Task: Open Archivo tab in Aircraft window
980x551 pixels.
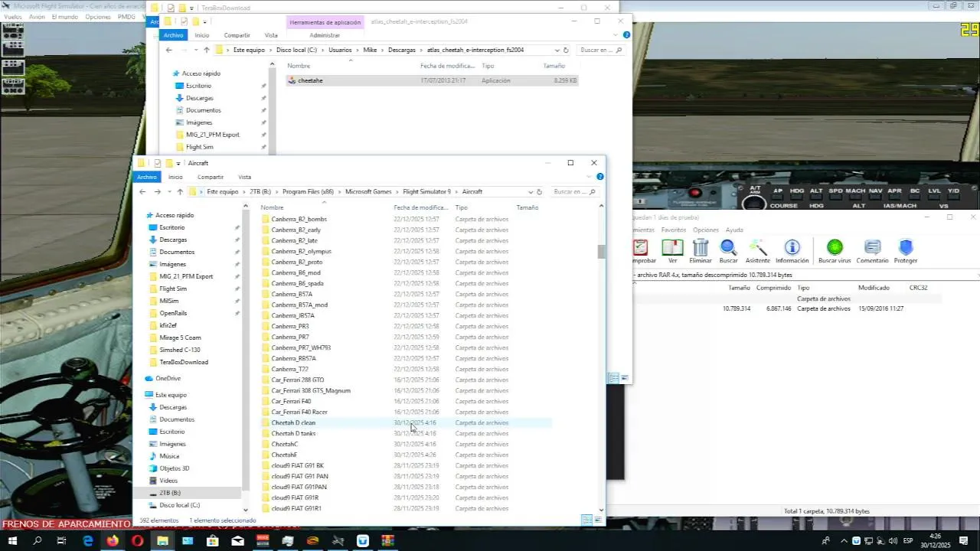Action: coord(146,177)
